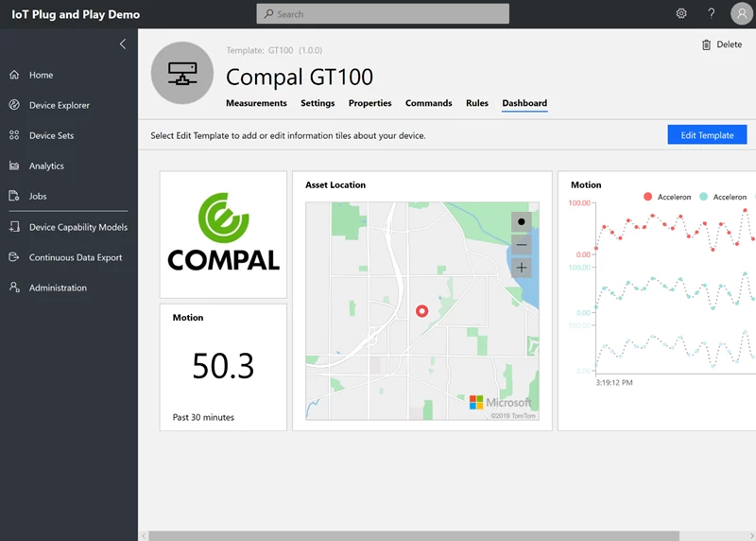Click the device avatar icon
This screenshot has width=756, height=541.
coord(182,73)
